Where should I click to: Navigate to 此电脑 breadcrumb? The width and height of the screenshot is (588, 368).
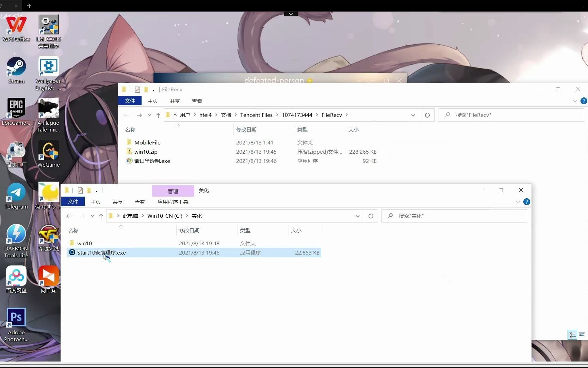130,216
